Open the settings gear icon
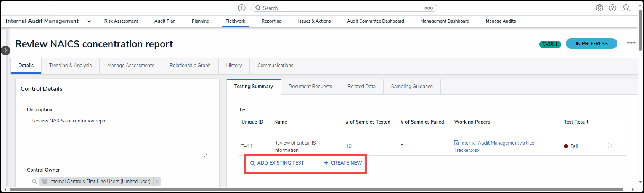Screen dimensions: 644x193 coord(599,8)
